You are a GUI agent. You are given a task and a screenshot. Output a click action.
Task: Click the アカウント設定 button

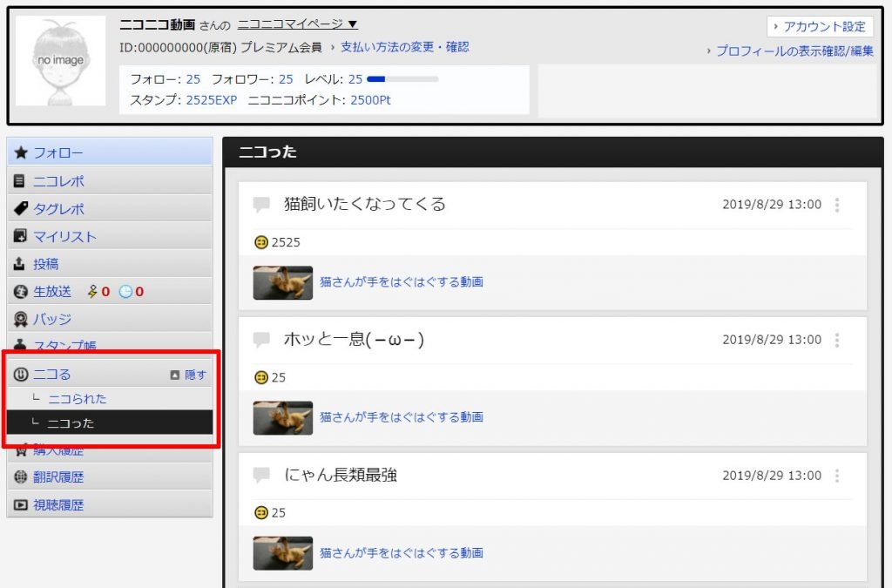(x=820, y=26)
